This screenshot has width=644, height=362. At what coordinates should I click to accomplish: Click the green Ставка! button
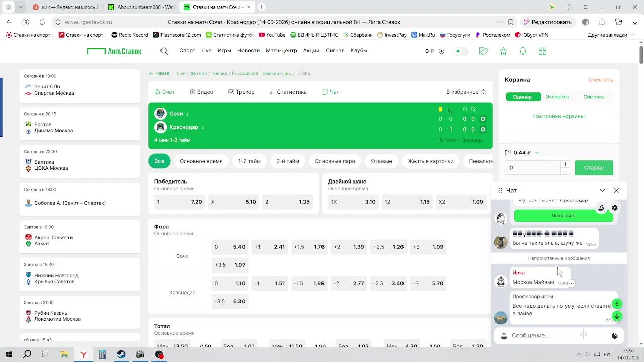click(x=594, y=168)
